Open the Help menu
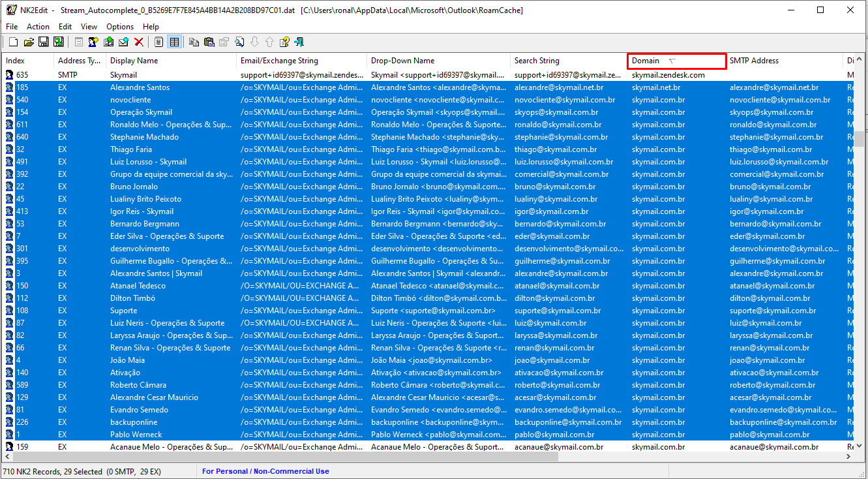The height and width of the screenshot is (479, 868). [151, 27]
